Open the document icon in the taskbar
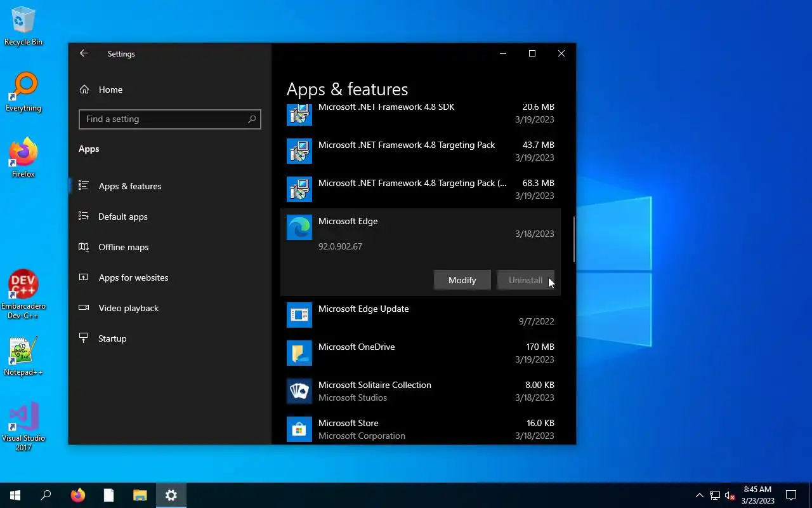The height and width of the screenshot is (508, 812). click(x=109, y=495)
